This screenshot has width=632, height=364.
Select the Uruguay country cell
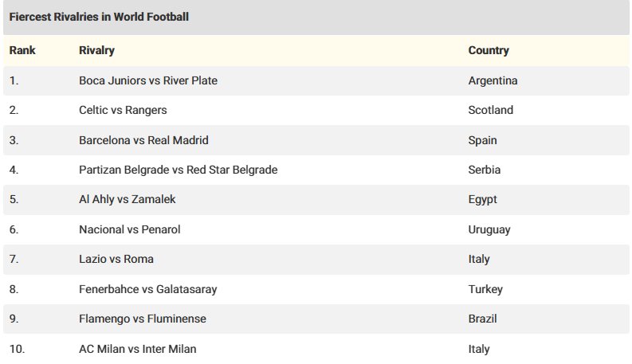(489, 229)
